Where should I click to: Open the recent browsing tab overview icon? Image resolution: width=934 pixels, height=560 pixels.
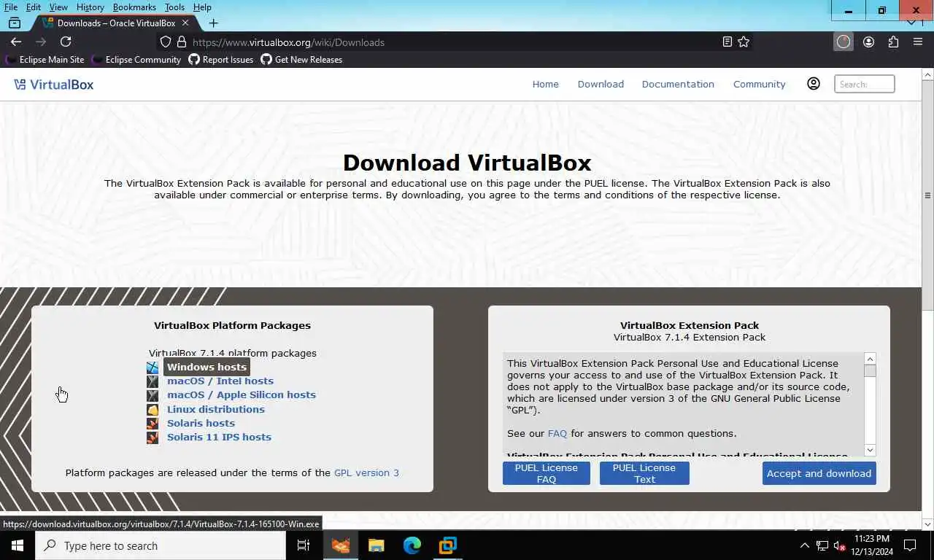15,23
